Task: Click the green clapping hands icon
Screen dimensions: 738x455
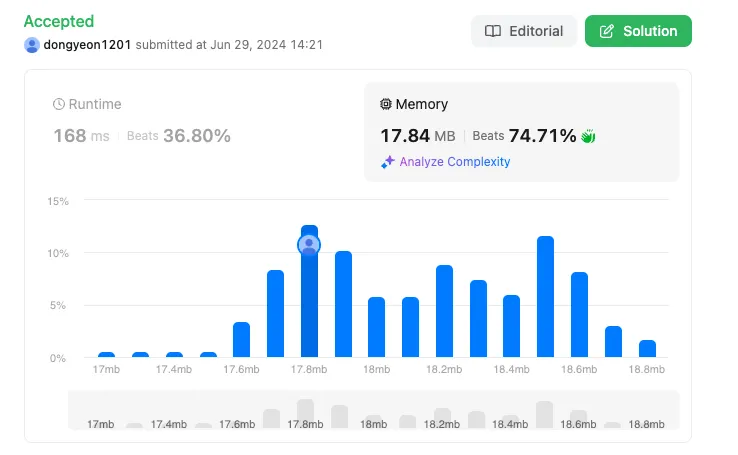Action: point(588,136)
